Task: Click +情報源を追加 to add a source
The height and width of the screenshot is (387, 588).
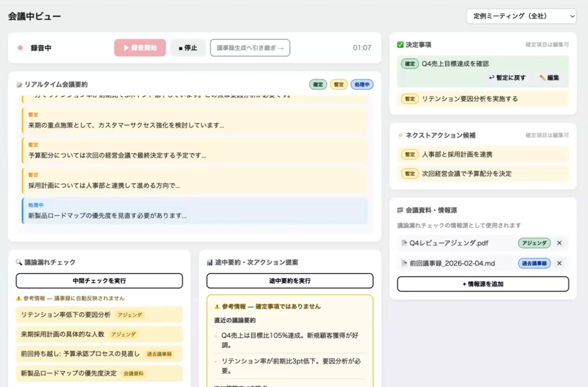Action: pos(483,284)
